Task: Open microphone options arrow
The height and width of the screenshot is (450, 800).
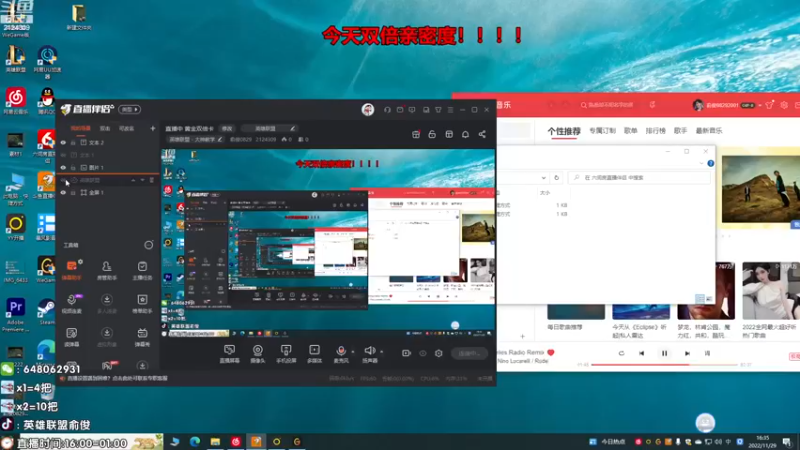Action: pos(353,352)
